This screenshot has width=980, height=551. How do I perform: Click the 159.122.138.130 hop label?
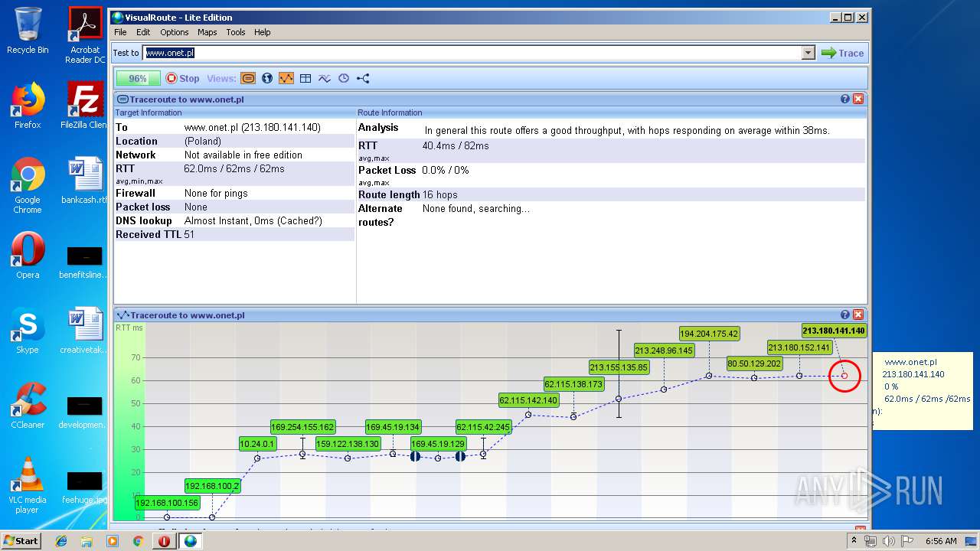click(348, 443)
